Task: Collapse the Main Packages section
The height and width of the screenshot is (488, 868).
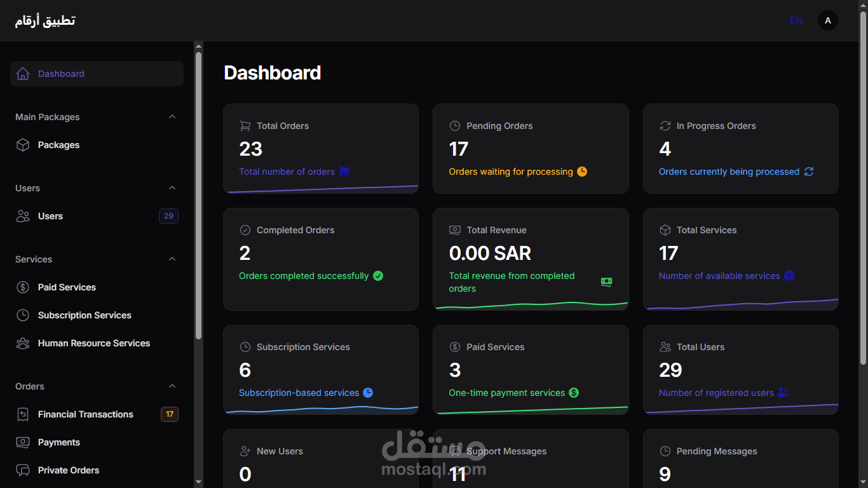Action: (172, 117)
